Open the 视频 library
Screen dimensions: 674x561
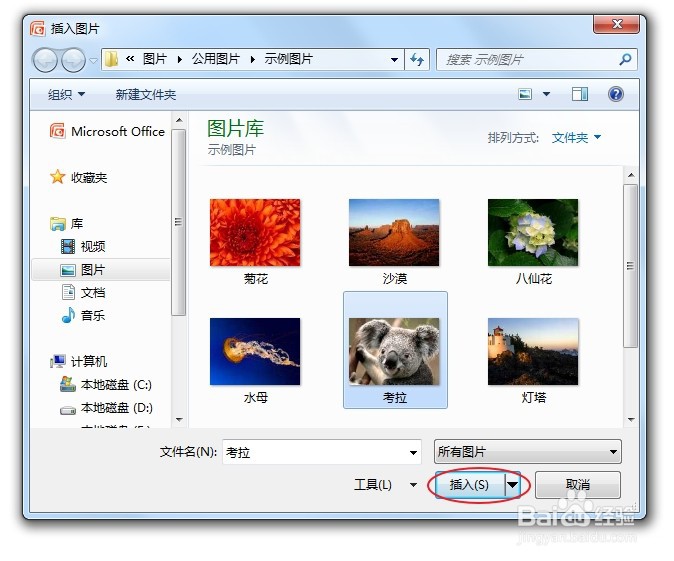83,246
